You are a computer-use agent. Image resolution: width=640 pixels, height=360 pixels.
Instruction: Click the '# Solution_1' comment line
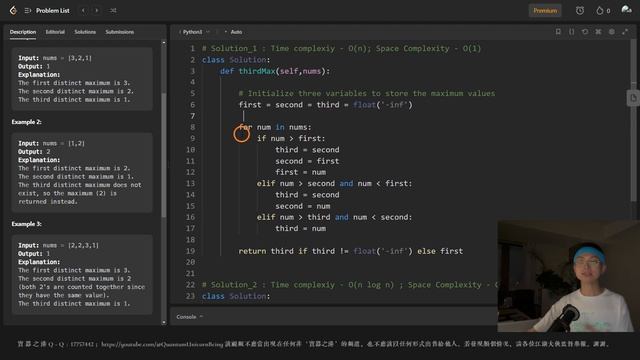pyautogui.click(x=341, y=49)
